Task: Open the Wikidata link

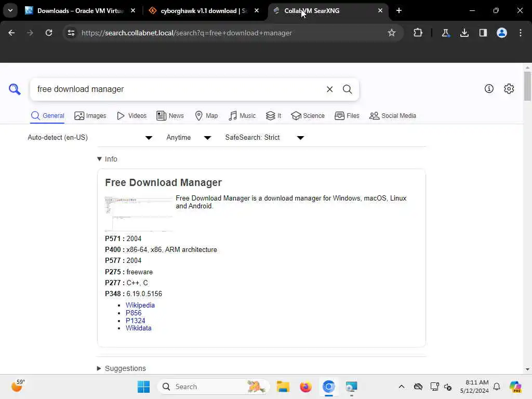Action: coord(138,328)
